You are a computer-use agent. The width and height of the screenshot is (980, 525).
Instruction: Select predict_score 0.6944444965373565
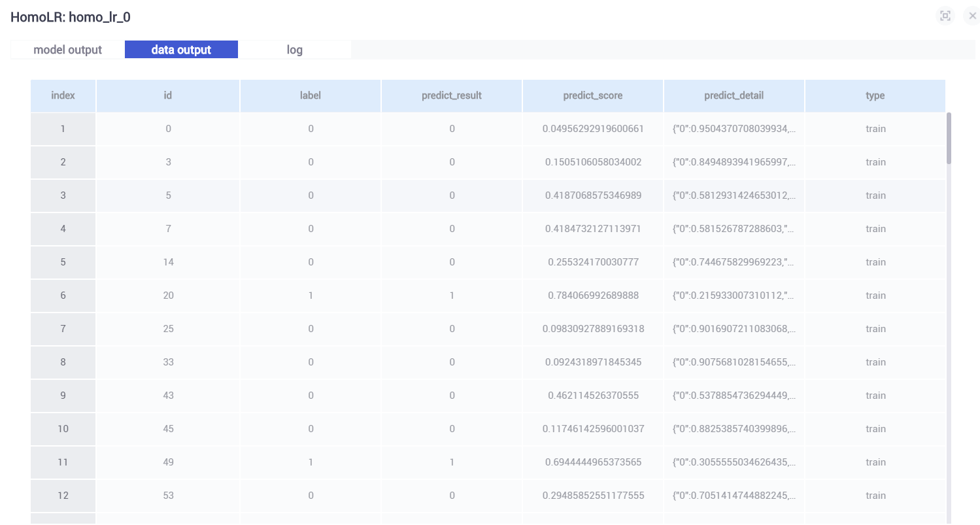point(593,462)
